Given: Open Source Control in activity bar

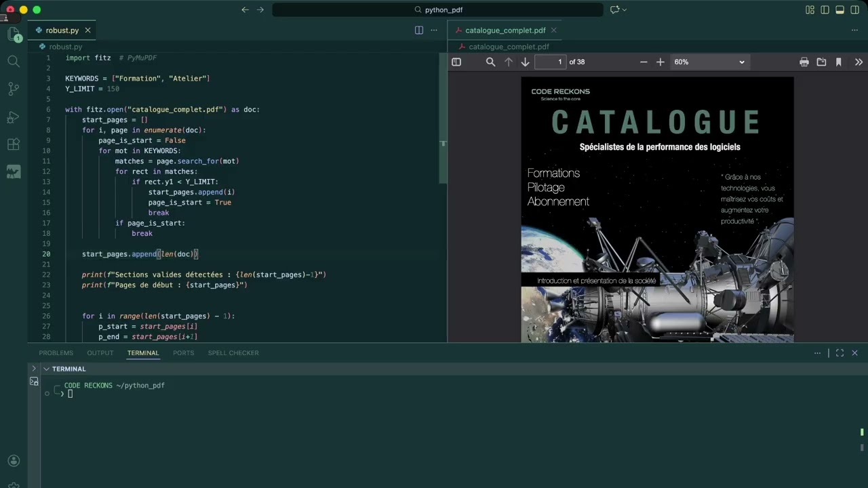Looking at the screenshot, I should point(13,89).
